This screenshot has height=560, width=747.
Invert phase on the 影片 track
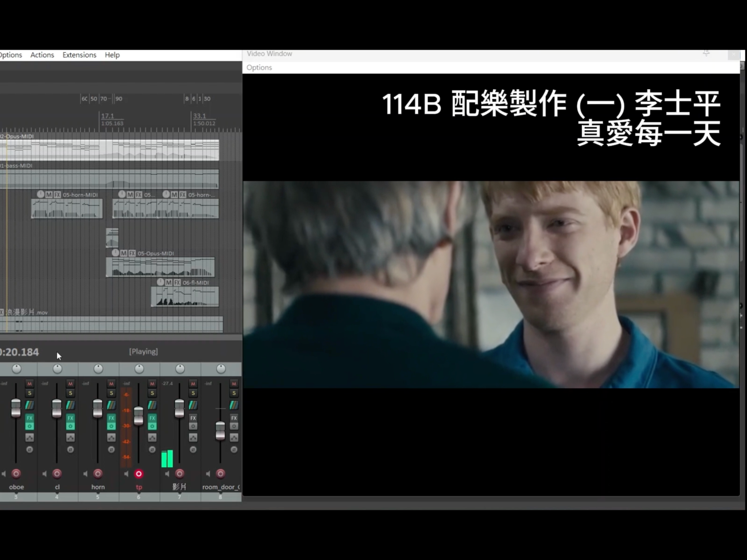coord(193,449)
